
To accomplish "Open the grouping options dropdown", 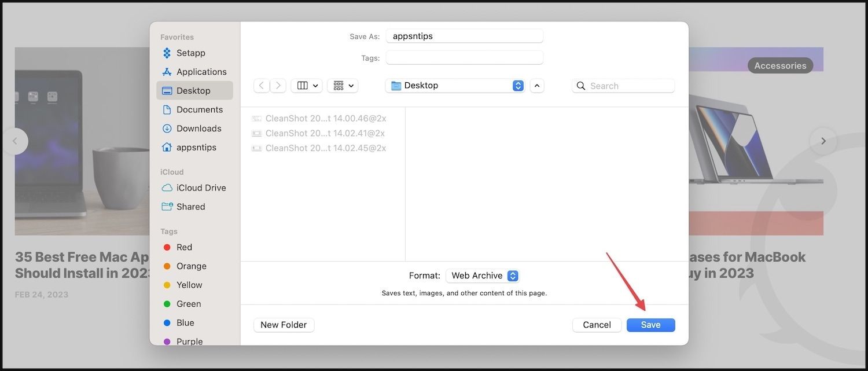I will (x=343, y=86).
